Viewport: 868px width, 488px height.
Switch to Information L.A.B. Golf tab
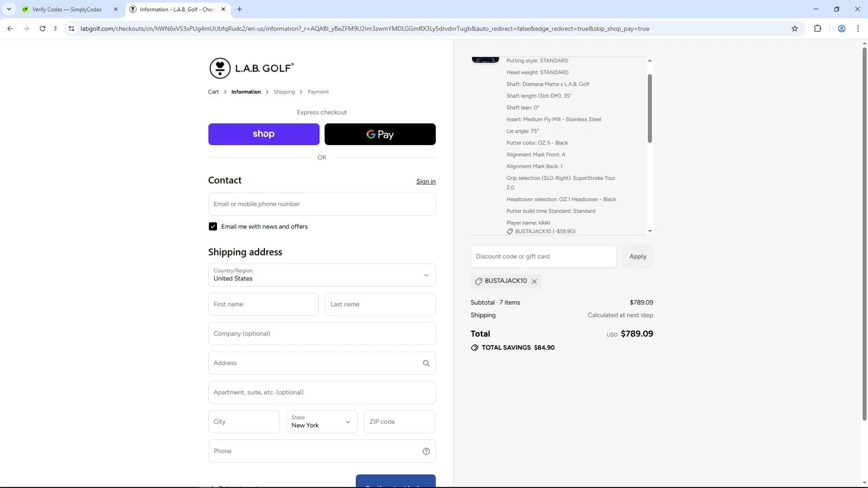click(177, 9)
